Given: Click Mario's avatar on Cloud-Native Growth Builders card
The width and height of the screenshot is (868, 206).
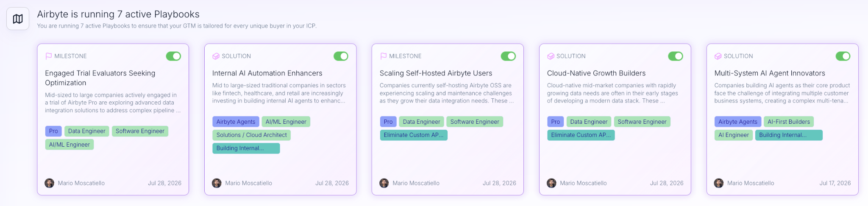Looking at the screenshot, I should point(551,183).
